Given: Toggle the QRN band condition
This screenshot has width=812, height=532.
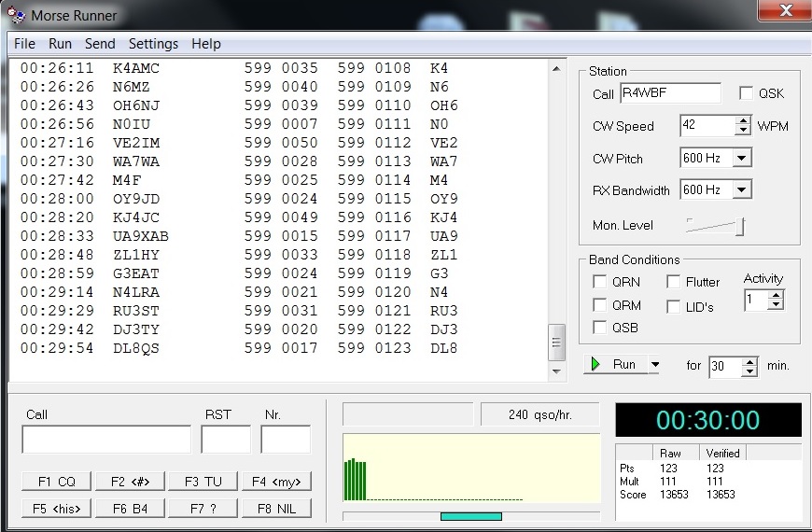Looking at the screenshot, I should 599,282.
